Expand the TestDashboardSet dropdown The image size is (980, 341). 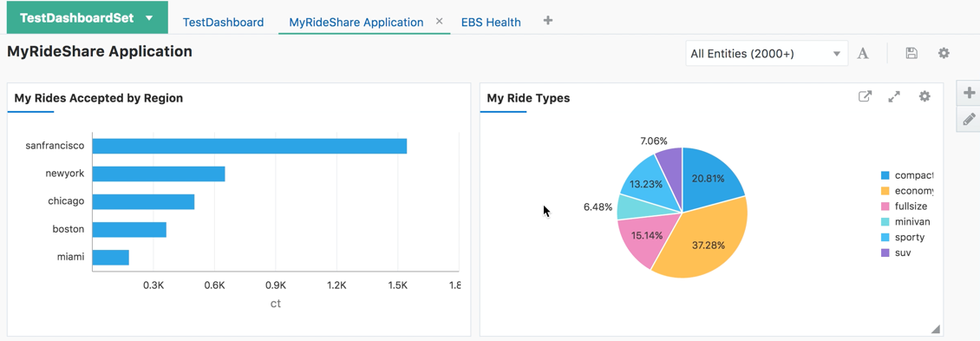click(x=149, y=18)
